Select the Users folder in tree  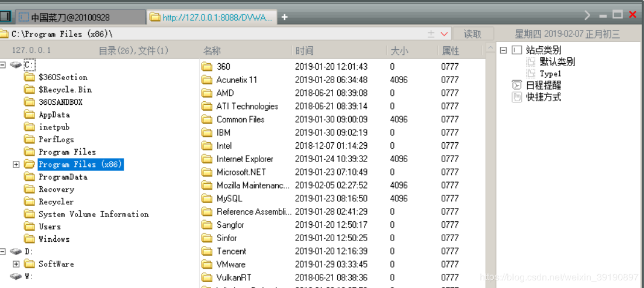click(x=50, y=227)
